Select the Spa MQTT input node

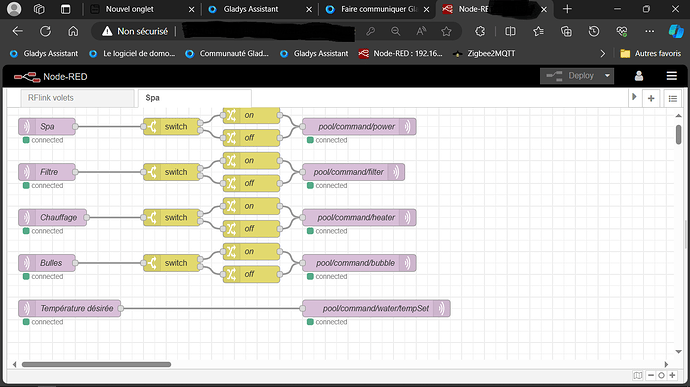coord(47,126)
